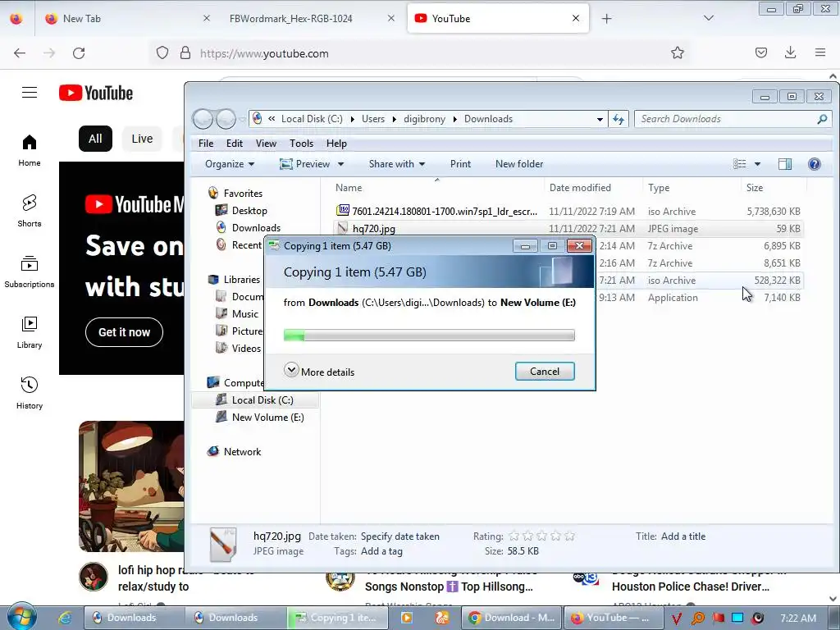Expand More details in copy dialog

tap(319, 372)
